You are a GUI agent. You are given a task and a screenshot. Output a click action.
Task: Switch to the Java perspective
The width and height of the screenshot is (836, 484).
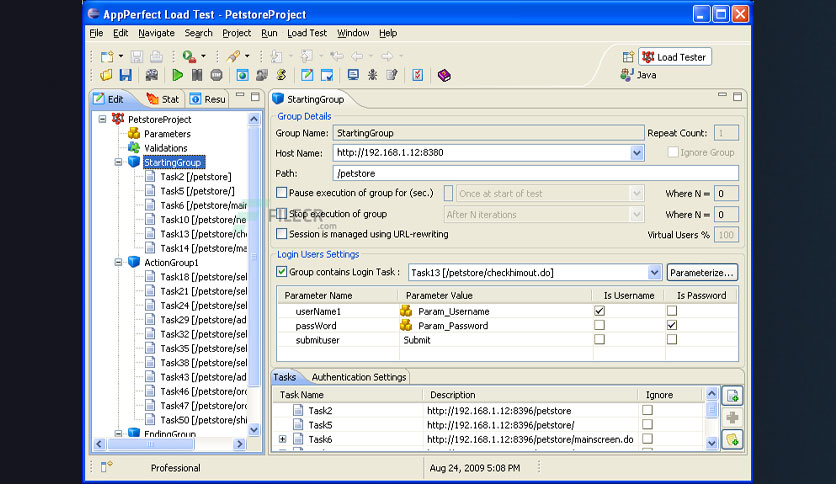pos(639,75)
